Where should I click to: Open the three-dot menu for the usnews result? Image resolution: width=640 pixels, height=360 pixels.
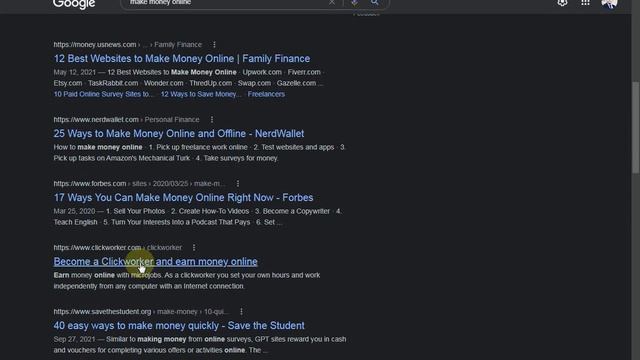[214, 44]
